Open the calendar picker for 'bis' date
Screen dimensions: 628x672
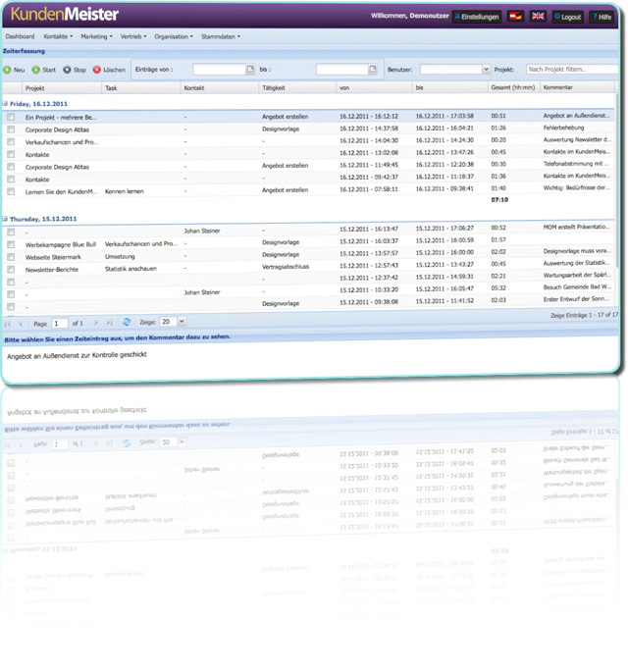pyautogui.click(x=373, y=70)
